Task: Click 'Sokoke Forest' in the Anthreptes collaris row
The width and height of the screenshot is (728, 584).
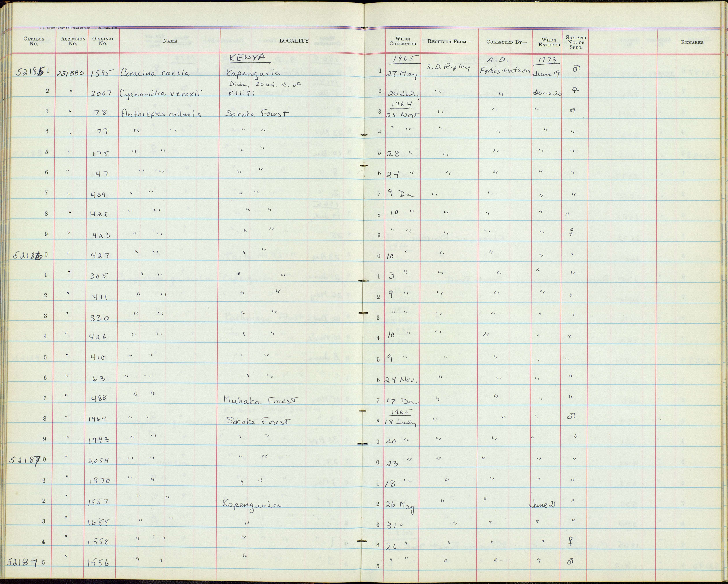Action: point(257,114)
